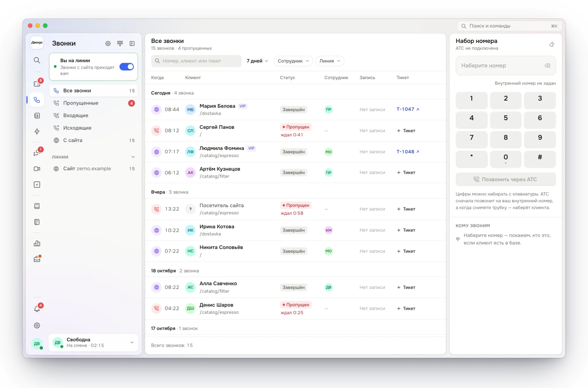This screenshot has width=588, height=388.
Task: Open the '7 дней' period dropdown
Action: [257, 61]
